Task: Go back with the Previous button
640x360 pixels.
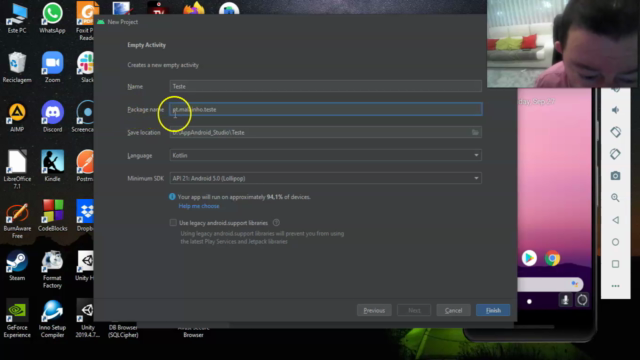Action: 374,311
